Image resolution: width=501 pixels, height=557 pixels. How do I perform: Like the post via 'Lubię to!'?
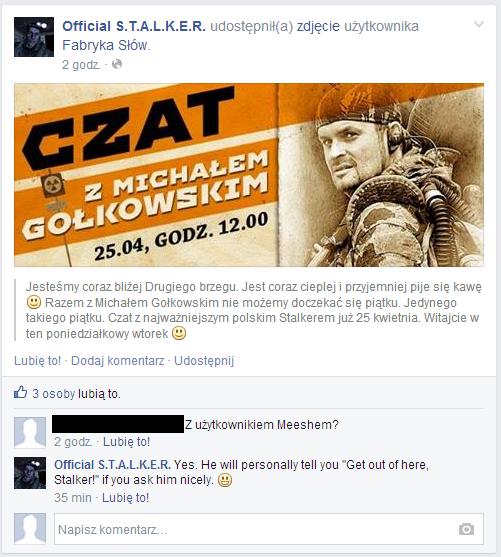(37, 361)
